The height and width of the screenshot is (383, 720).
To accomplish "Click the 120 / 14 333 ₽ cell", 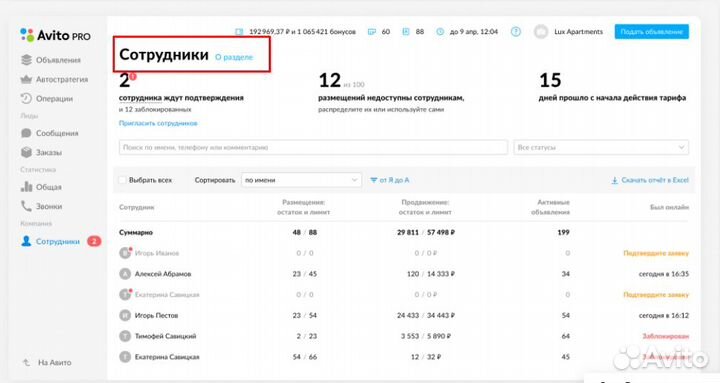I will (431, 274).
